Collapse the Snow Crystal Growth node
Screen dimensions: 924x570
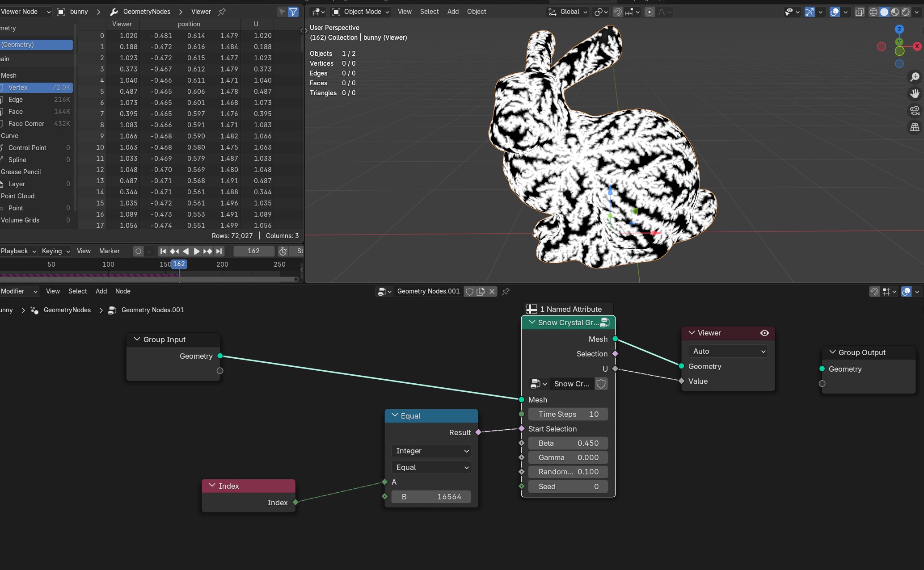point(532,323)
